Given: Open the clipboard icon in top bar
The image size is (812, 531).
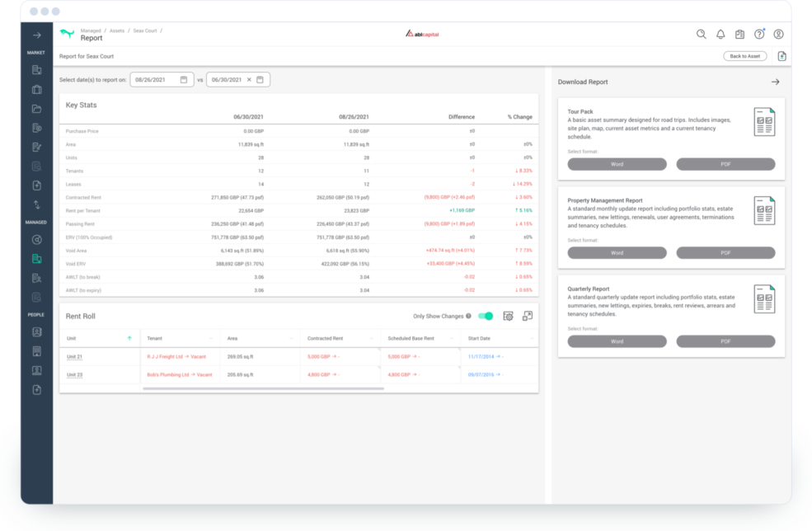Looking at the screenshot, I should point(739,34).
